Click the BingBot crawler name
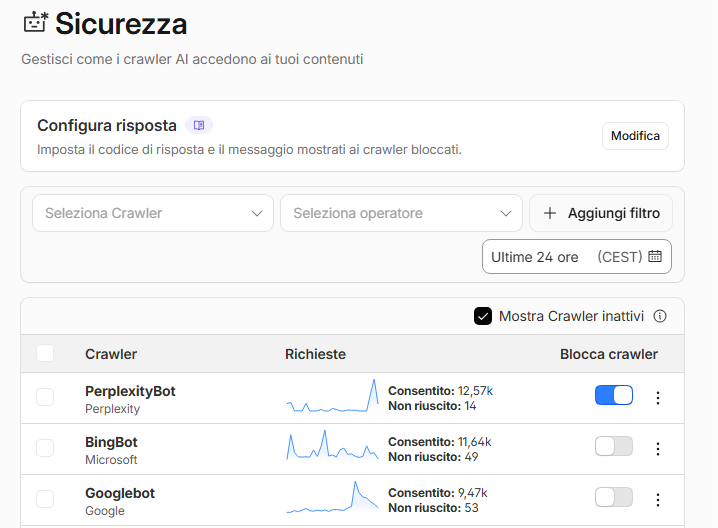718x528 pixels. tap(111, 442)
